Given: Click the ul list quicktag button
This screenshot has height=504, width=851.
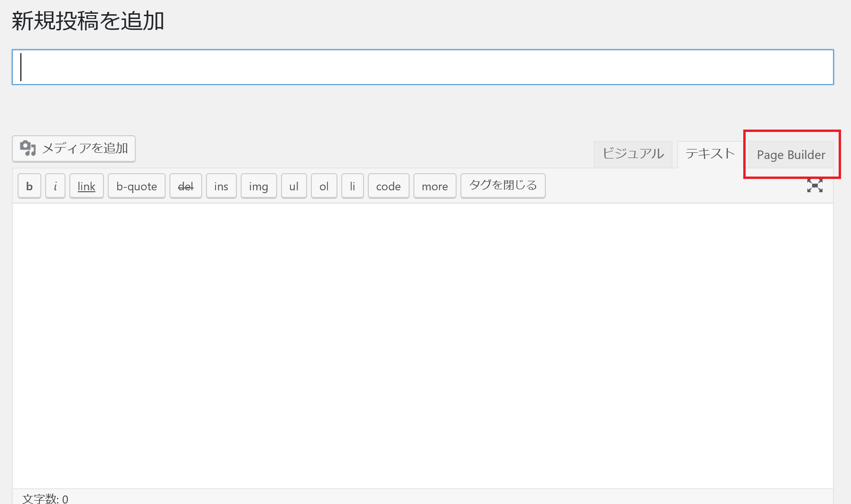Looking at the screenshot, I should point(294,186).
